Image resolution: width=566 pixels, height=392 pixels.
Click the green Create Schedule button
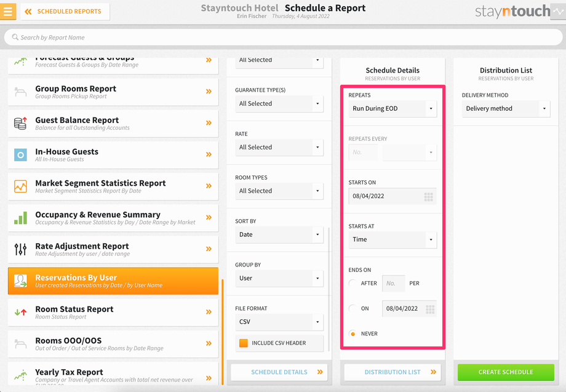pos(506,372)
